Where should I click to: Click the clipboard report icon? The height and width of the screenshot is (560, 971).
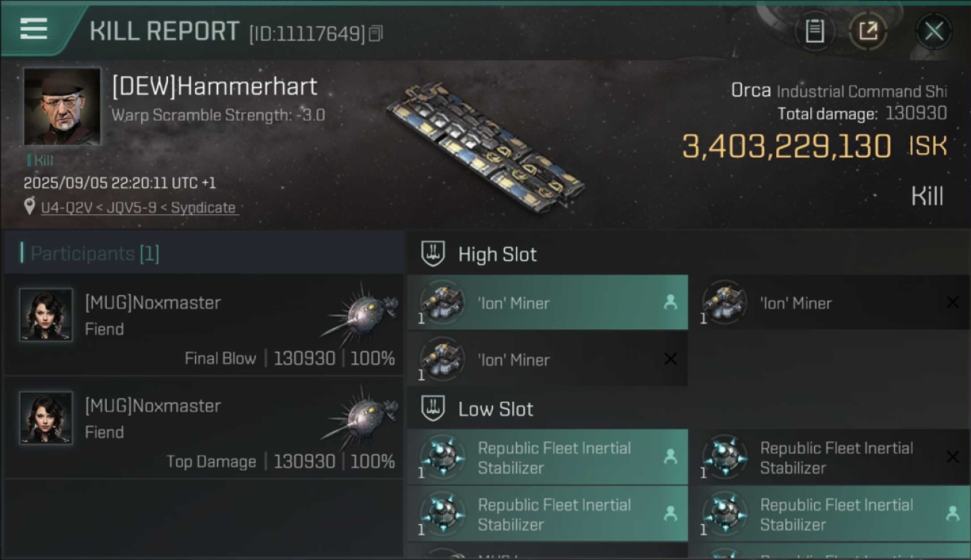tap(814, 31)
